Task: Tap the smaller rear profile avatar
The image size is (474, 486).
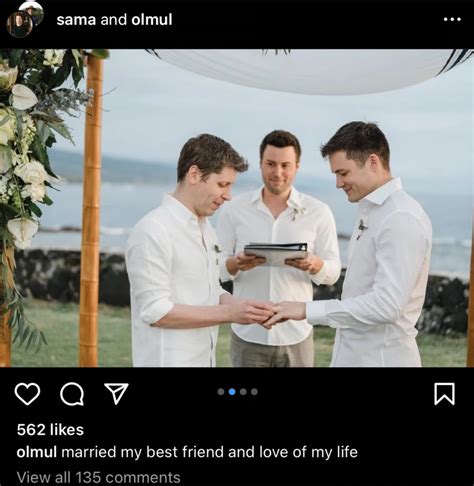Action: [x=32, y=12]
